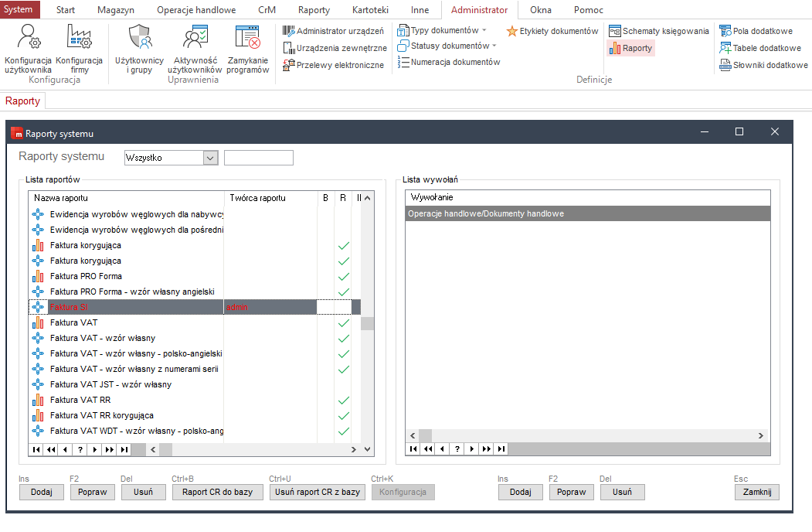Go to first record in Lista wywołań
Image resolution: width=812 pixels, height=532 pixels.
pos(413,449)
